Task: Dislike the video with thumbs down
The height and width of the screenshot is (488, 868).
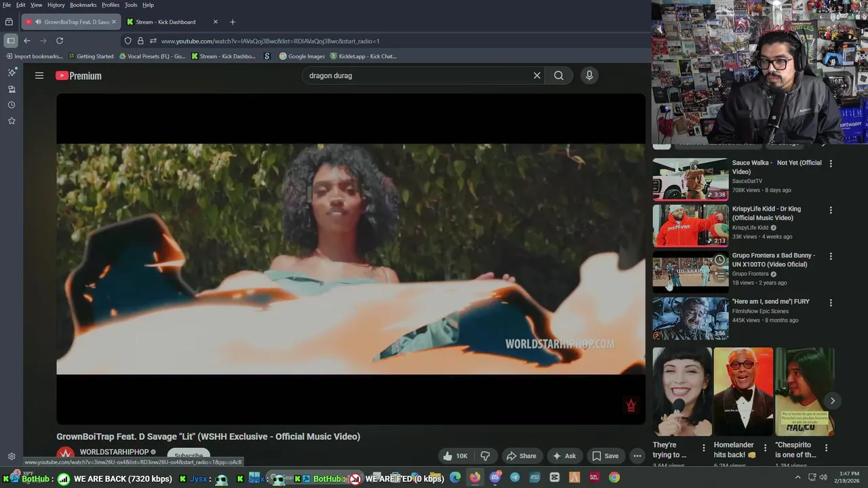Action: tap(486, 456)
